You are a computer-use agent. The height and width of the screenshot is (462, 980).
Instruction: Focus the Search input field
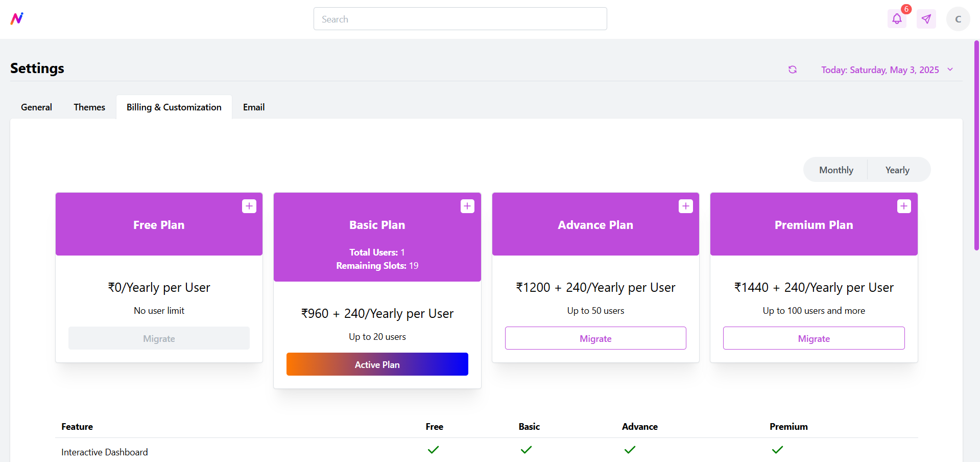(x=460, y=19)
